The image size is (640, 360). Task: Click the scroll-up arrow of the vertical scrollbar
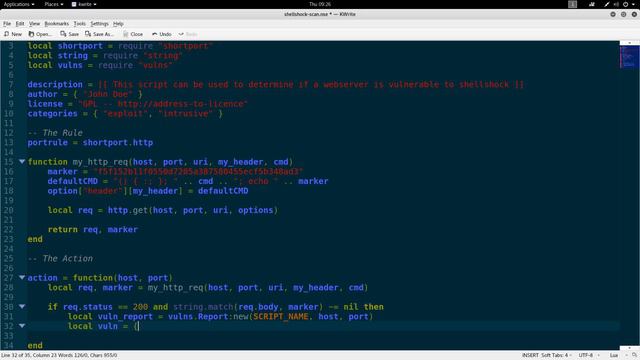[629, 43]
